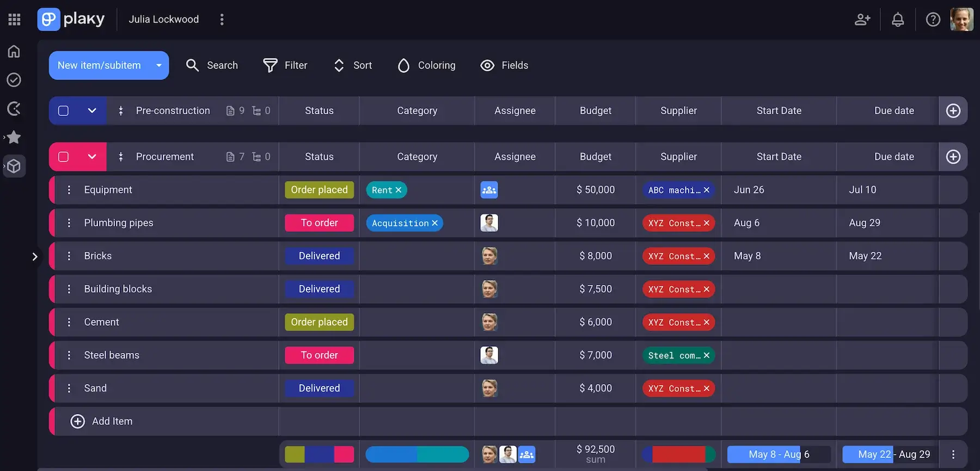Click New item/subitem button
Screen dimensions: 980x471
[99, 65]
